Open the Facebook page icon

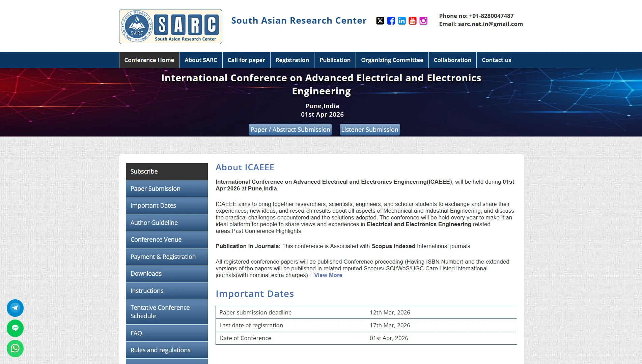[x=391, y=21]
